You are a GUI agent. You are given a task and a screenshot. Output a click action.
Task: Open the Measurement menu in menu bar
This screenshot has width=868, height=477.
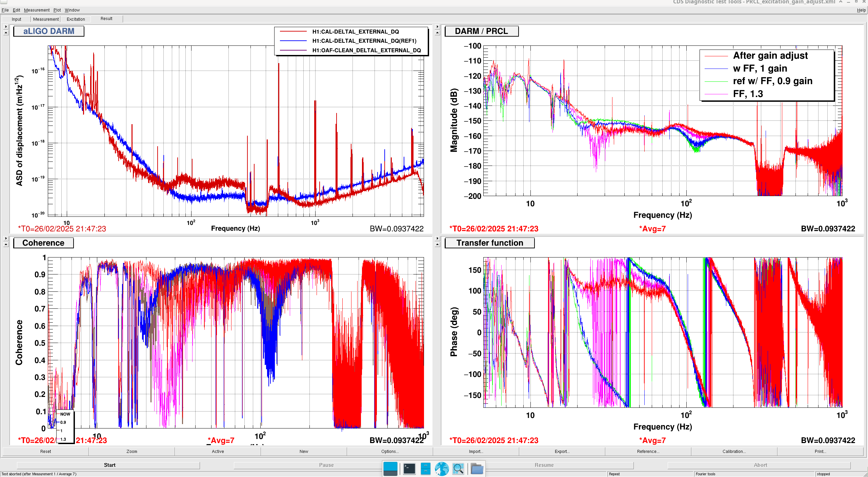coord(37,10)
